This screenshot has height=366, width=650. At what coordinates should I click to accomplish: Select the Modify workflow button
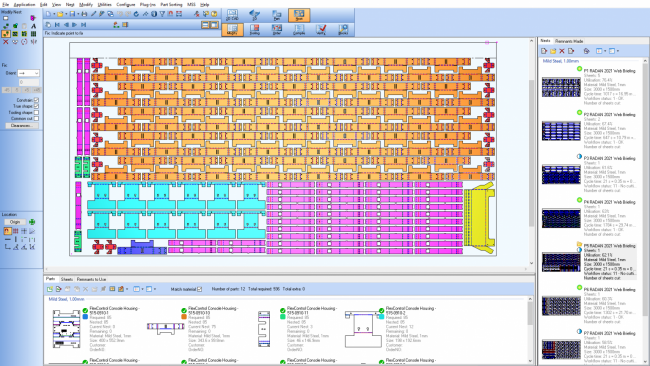(232, 29)
